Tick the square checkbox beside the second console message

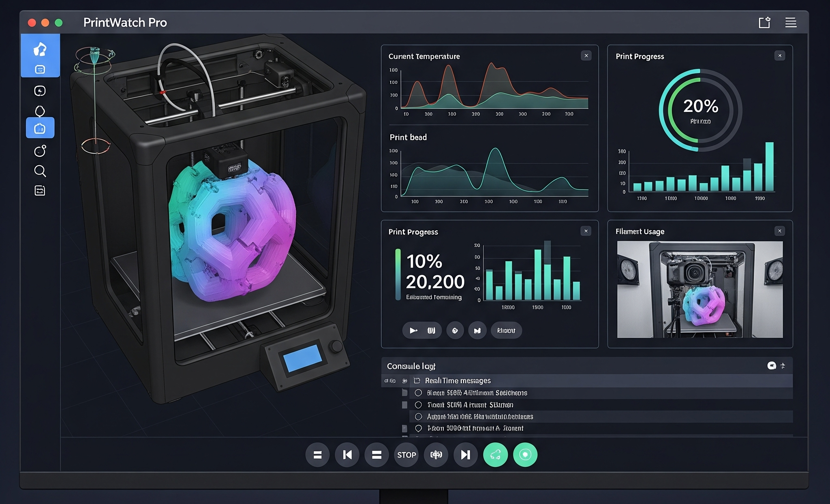point(404,405)
